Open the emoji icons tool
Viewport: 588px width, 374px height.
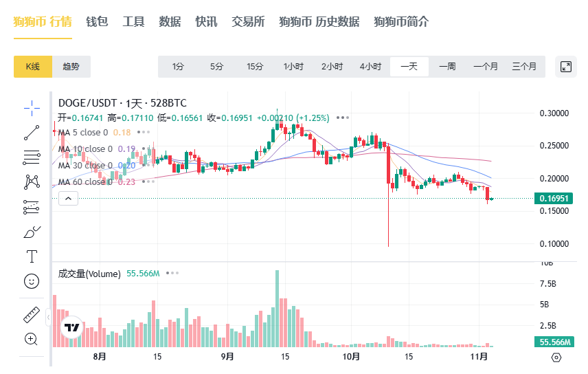[x=32, y=281]
